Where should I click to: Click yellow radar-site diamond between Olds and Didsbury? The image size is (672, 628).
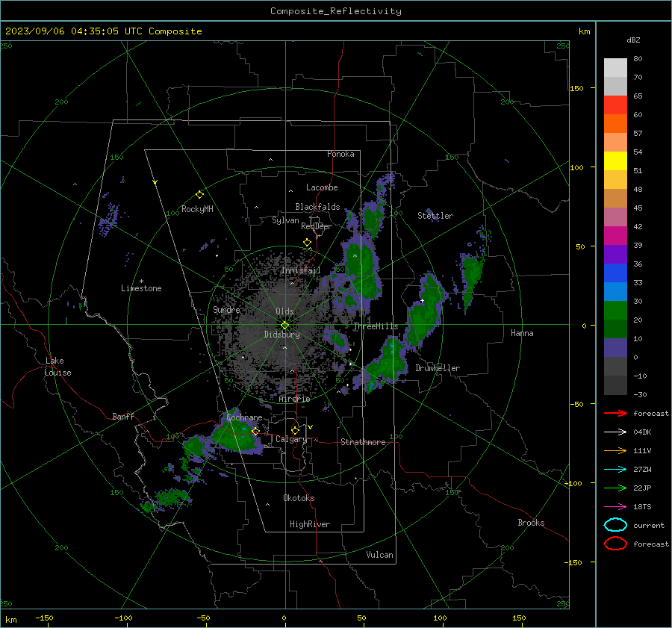284,326
